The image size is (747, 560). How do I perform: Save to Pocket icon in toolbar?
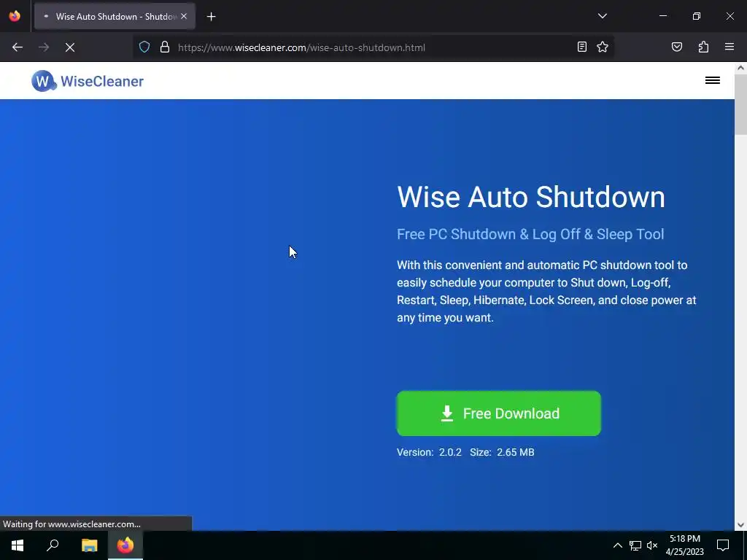pos(677,47)
